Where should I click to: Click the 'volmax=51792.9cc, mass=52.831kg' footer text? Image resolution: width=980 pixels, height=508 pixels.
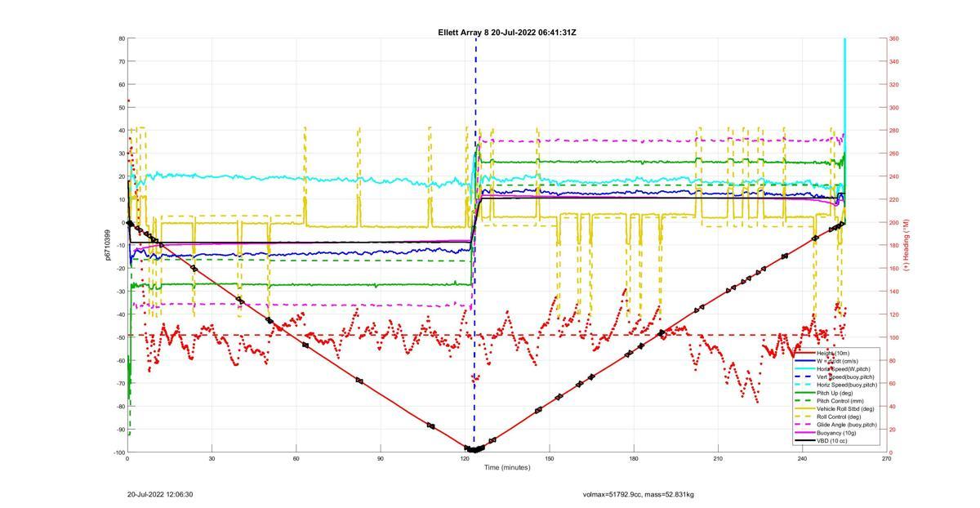click(x=639, y=494)
